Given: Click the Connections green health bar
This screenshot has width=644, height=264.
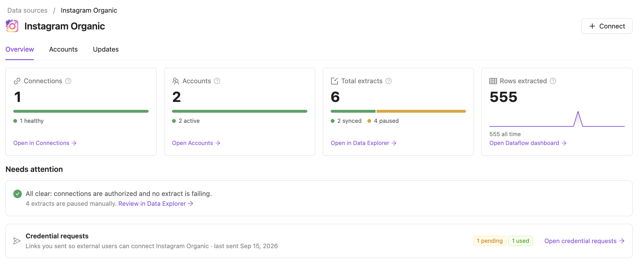Looking at the screenshot, I should [x=81, y=111].
